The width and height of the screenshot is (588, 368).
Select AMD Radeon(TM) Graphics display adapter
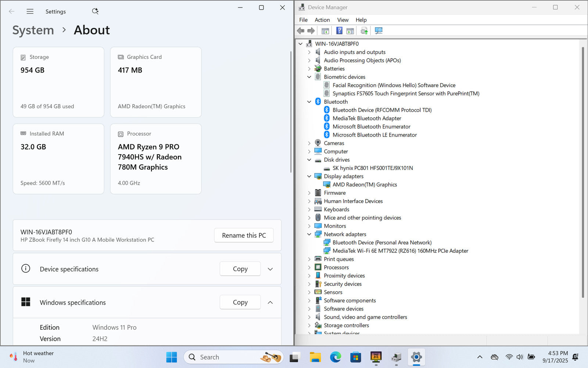[x=364, y=185]
